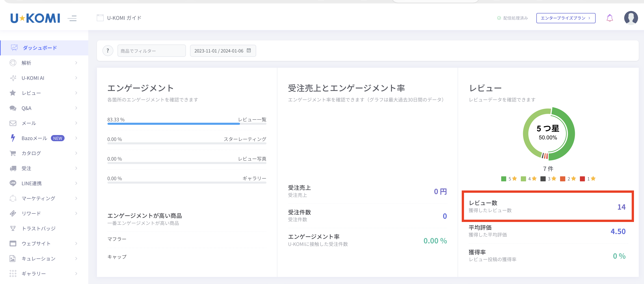Screen dimensions: 644x284
Task: Select ダッシュボード in the sidebar
Action: coord(40,48)
